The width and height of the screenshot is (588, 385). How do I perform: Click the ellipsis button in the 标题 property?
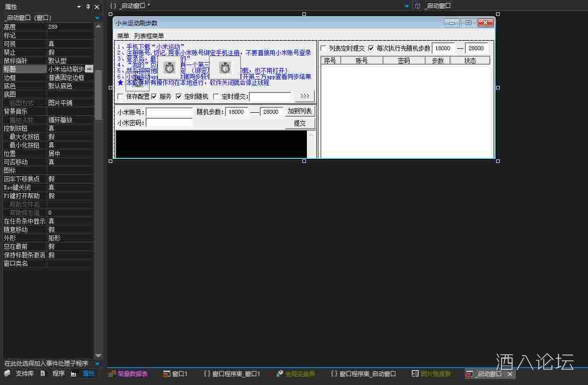click(89, 69)
